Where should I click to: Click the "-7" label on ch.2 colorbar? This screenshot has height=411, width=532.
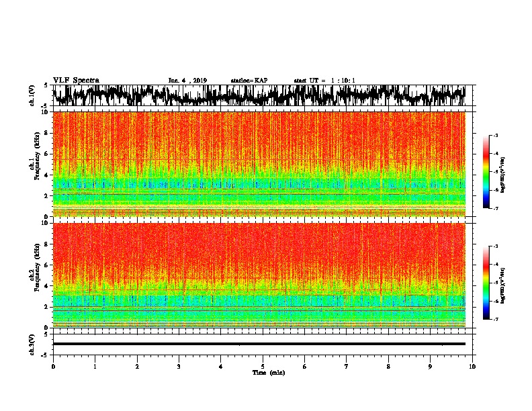[495, 320]
